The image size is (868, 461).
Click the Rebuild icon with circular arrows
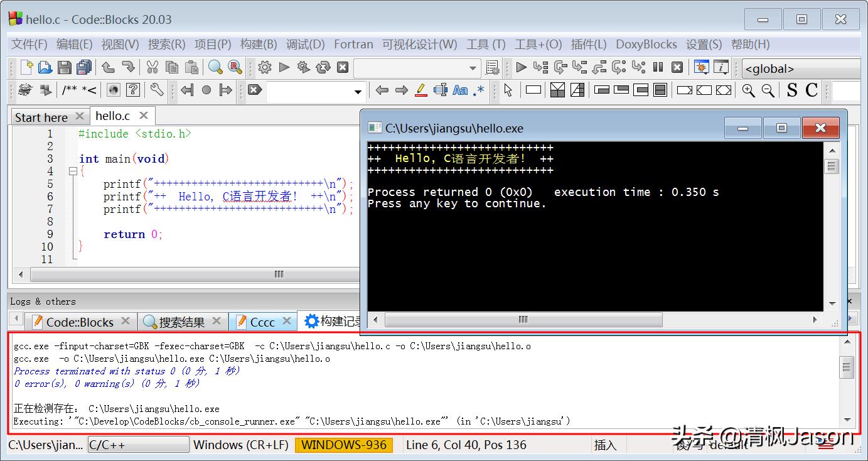[x=323, y=67]
